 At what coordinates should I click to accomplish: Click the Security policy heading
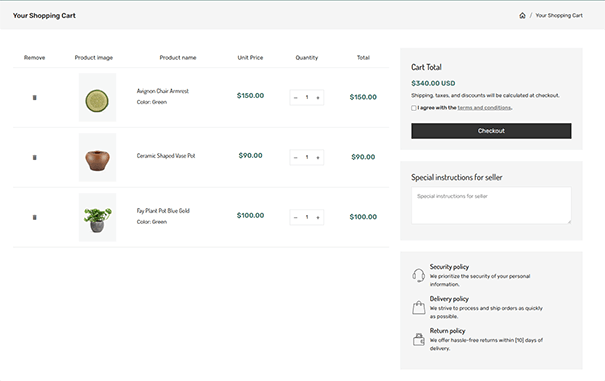pyautogui.click(x=449, y=267)
